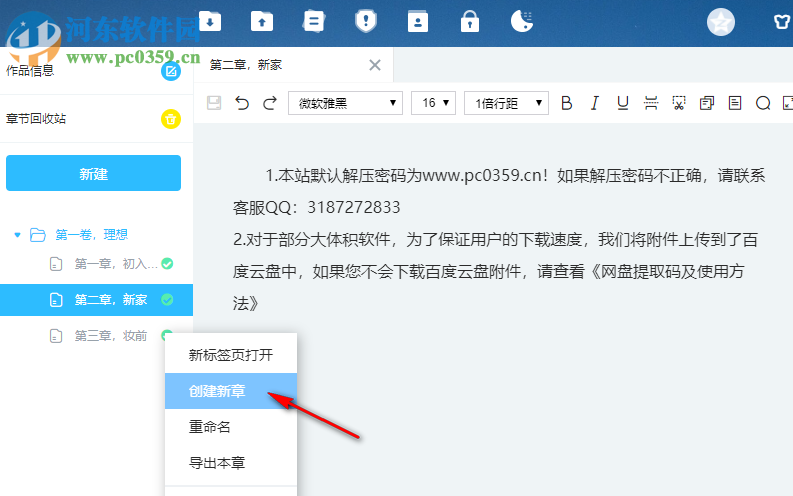793x496 pixels.
Task: Open the 1倍行距 line spacing dropdown
Action: pos(506,103)
